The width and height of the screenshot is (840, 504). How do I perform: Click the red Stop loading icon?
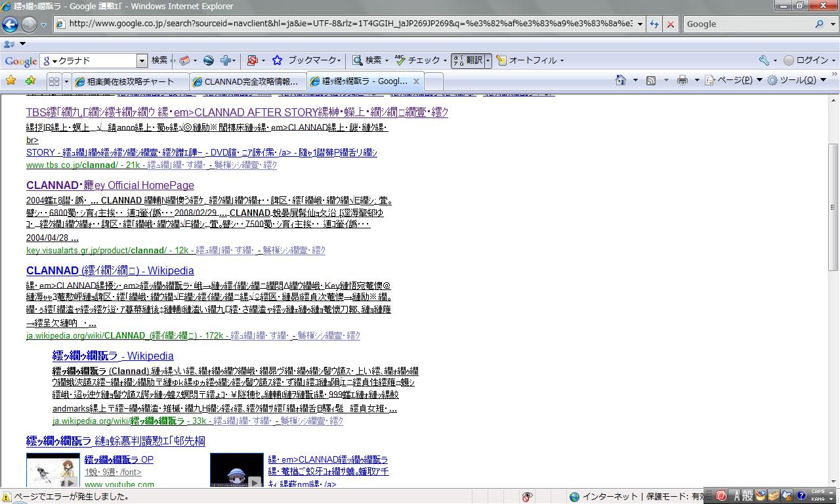[x=670, y=24]
